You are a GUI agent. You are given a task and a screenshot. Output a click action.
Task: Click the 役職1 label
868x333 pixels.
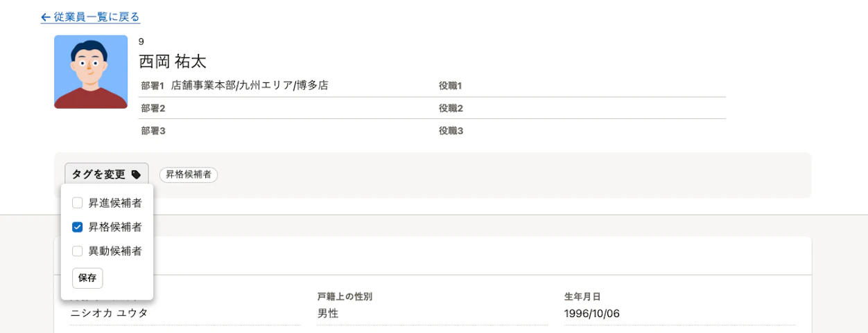[x=450, y=86]
